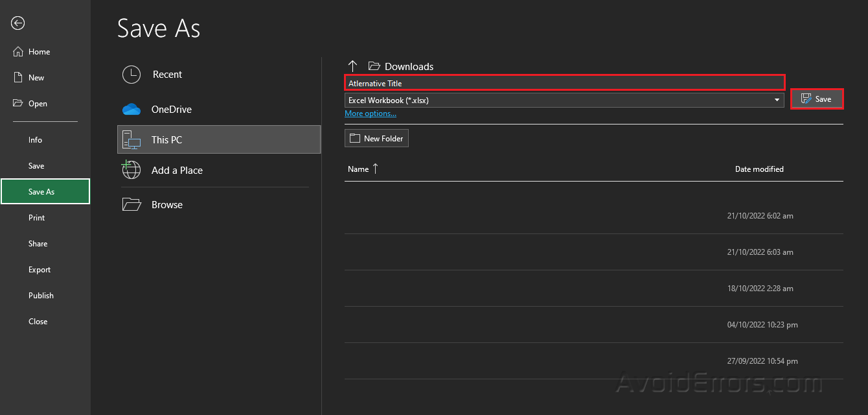
Task: Sort files by Date modified column
Action: [759, 169]
